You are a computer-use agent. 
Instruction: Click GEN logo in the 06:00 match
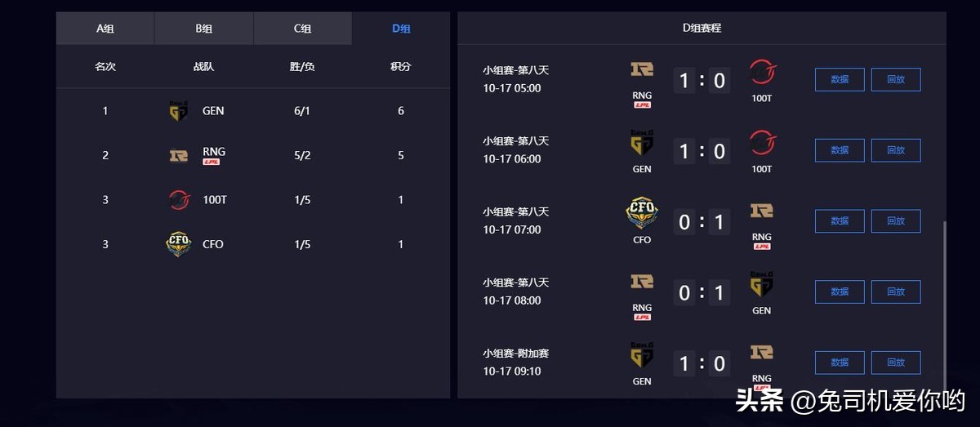tap(642, 144)
